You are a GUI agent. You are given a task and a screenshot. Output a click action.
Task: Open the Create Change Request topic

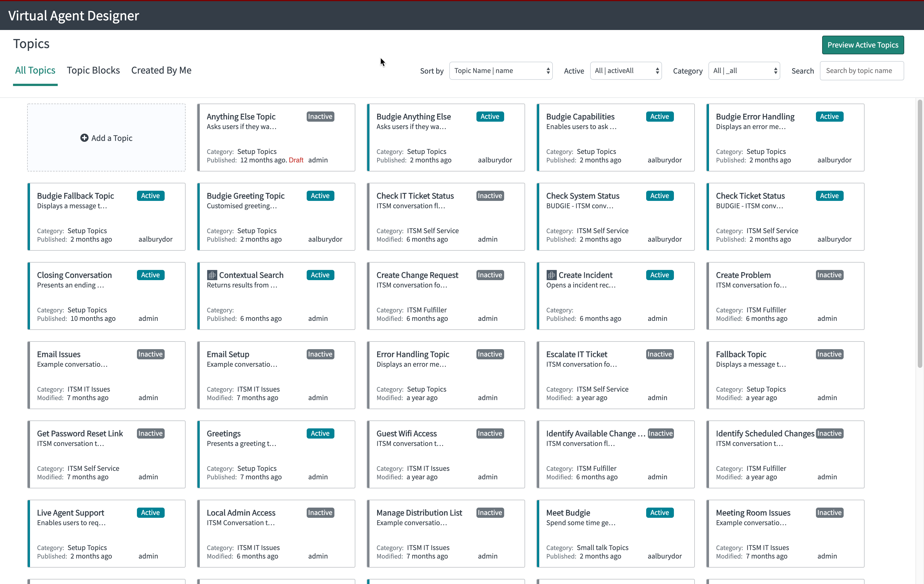446,296
